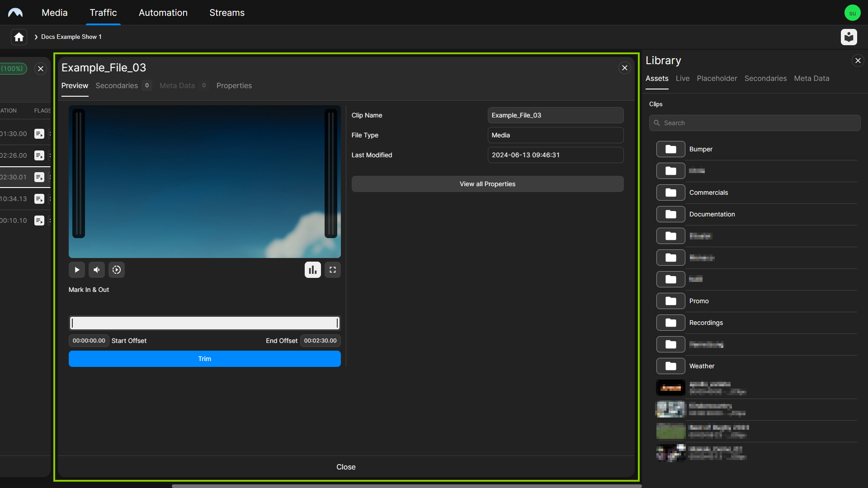Open fullscreen view of preview
The width and height of the screenshot is (868, 488).
pos(333,270)
